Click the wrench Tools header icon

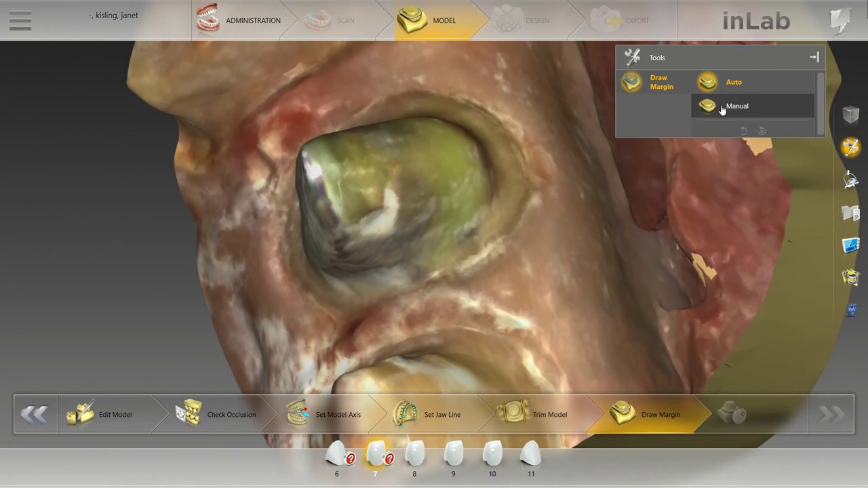click(632, 57)
